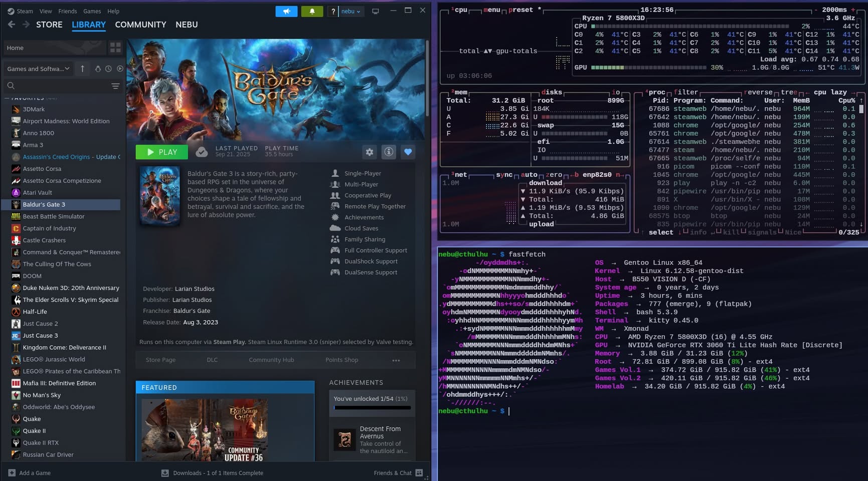
Task: Decrease btop update interval with minus
Action: (x=816, y=10)
